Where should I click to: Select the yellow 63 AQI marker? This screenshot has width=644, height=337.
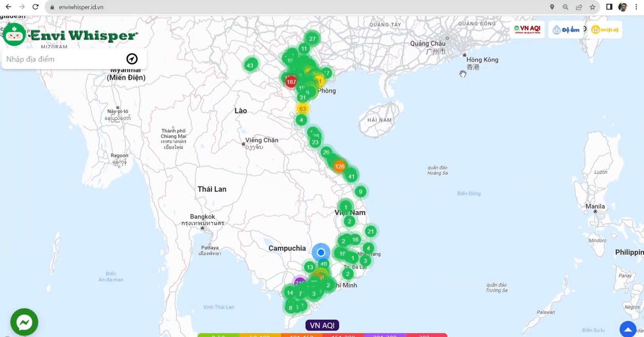tap(303, 109)
